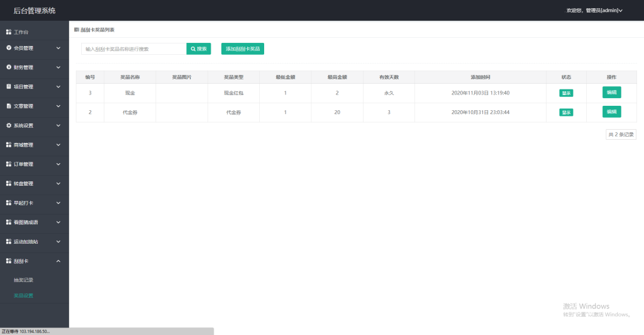Click the 2020年11月03日 13:19:40 timestamp
The image size is (644, 335).
480,93
